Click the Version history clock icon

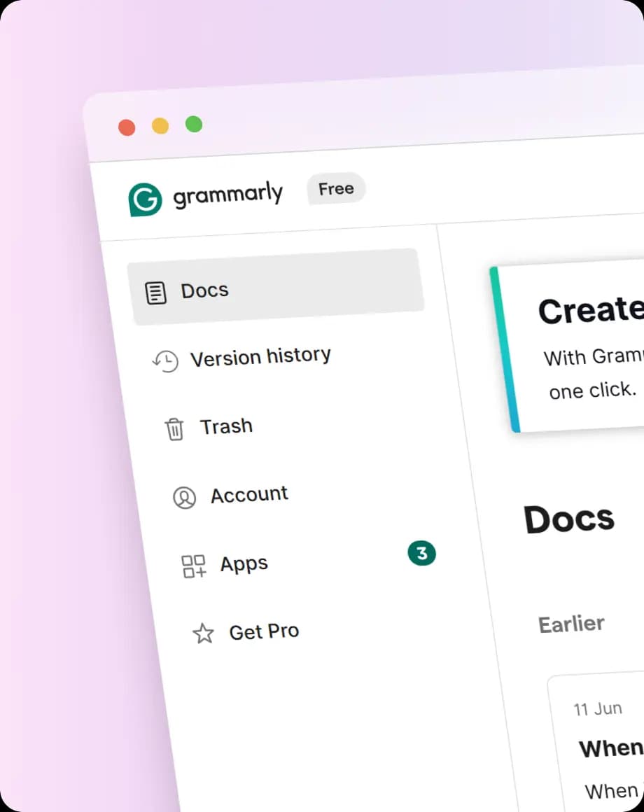[165, 361]
